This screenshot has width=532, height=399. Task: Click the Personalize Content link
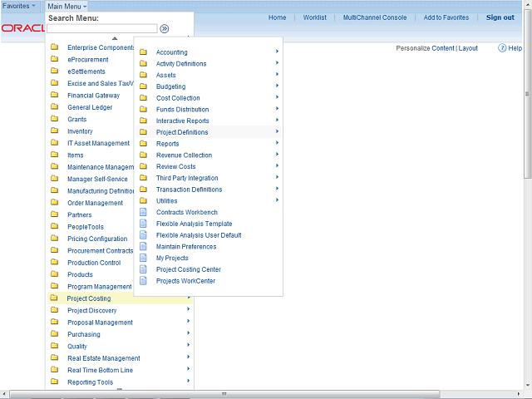(425, 48)
